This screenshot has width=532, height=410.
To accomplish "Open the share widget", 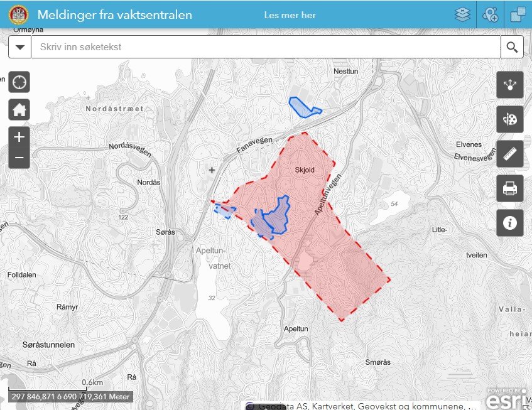I will tap(509, 85).
